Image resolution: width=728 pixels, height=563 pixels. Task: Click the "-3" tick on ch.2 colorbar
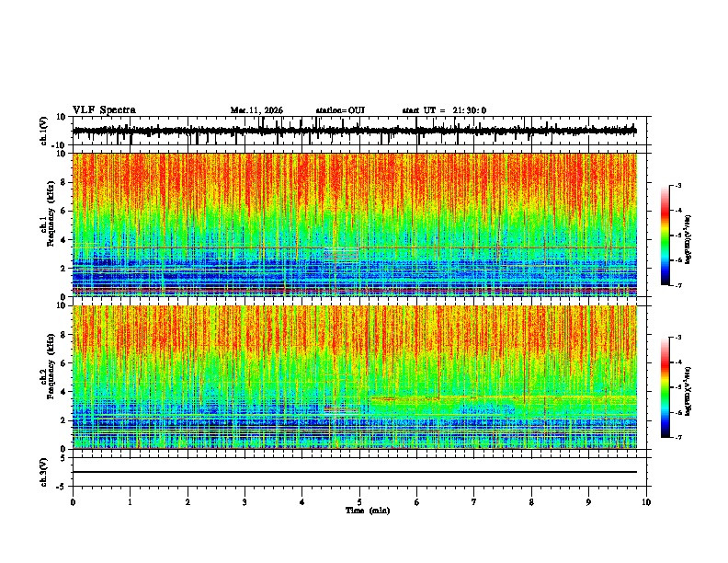pyautogui.click(x=678, y=338)
